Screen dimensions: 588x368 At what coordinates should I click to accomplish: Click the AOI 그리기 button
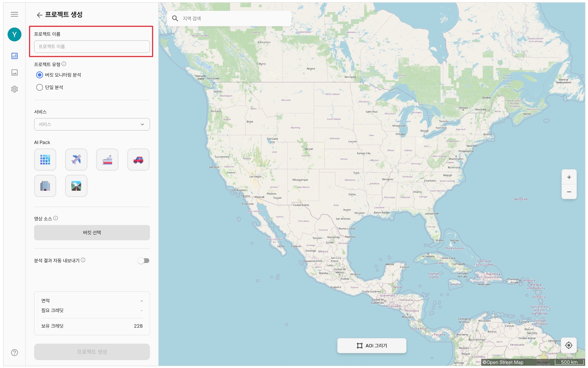pos(372,346)
